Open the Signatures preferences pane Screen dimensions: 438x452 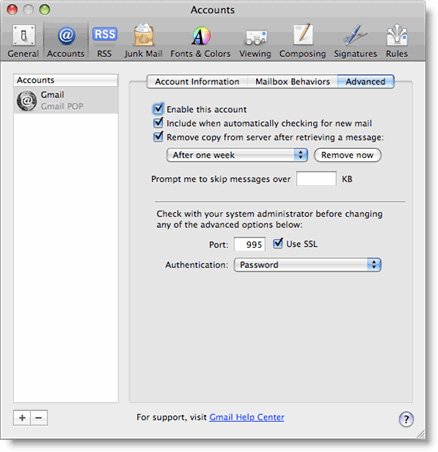click(355, 41)
